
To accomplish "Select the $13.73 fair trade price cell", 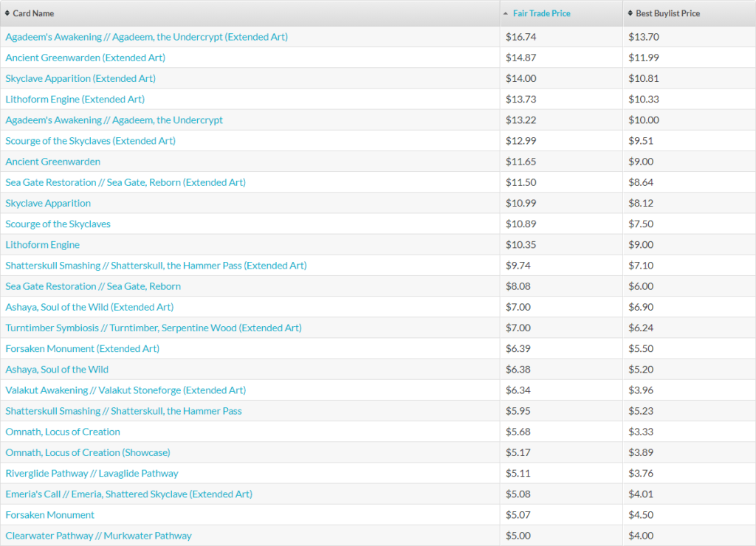I will 561,99.
